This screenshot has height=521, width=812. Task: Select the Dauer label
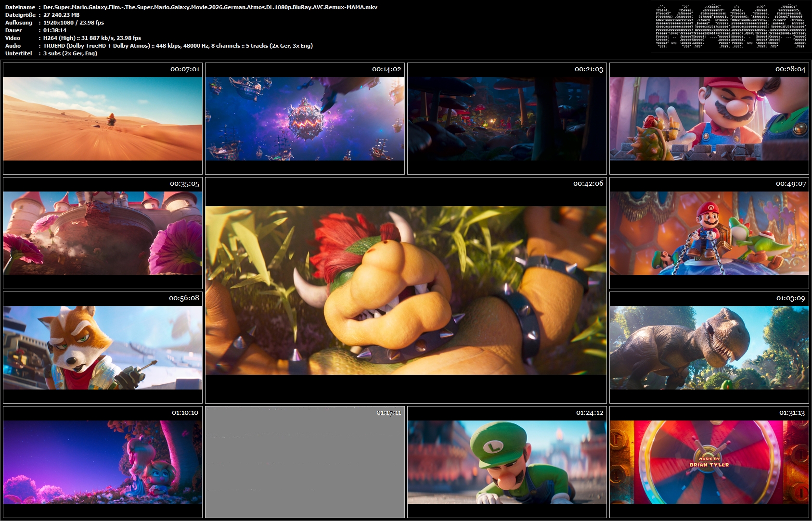point(13,30)
